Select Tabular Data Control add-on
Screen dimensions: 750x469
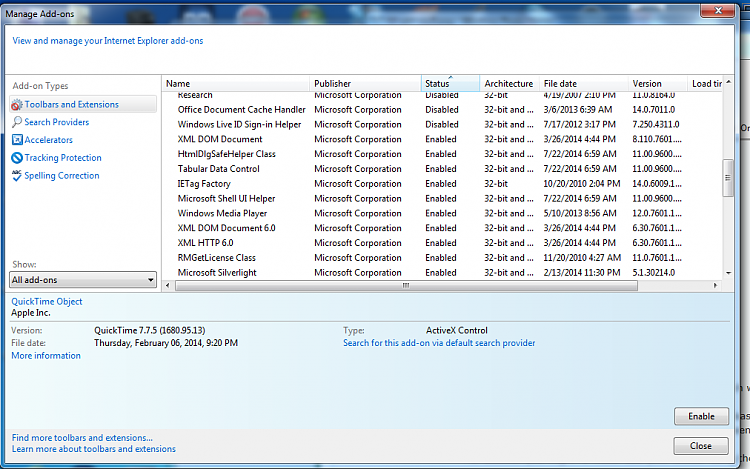(442, 169)
